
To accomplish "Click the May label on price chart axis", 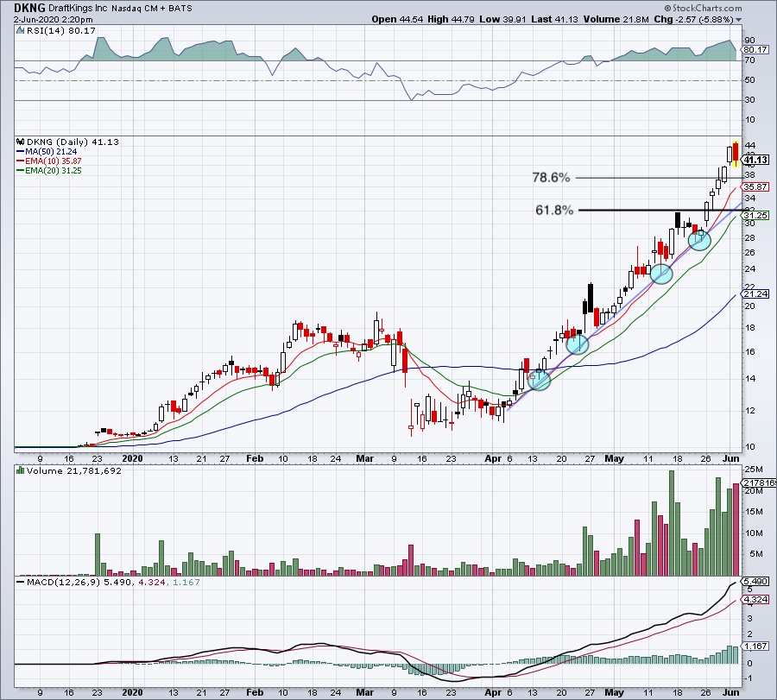I will tap(615, 458).
